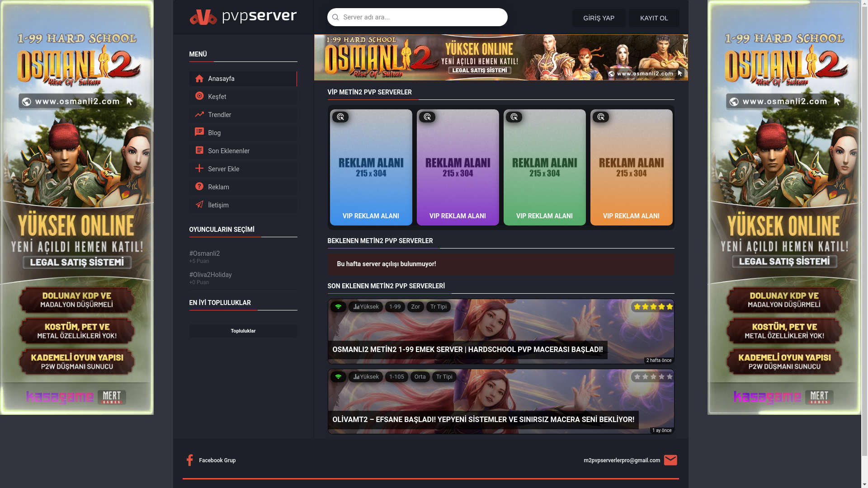Open Blog menu item
Image resolution: width=868 pixels, height=488 pixels.
[x=243, y=133]
